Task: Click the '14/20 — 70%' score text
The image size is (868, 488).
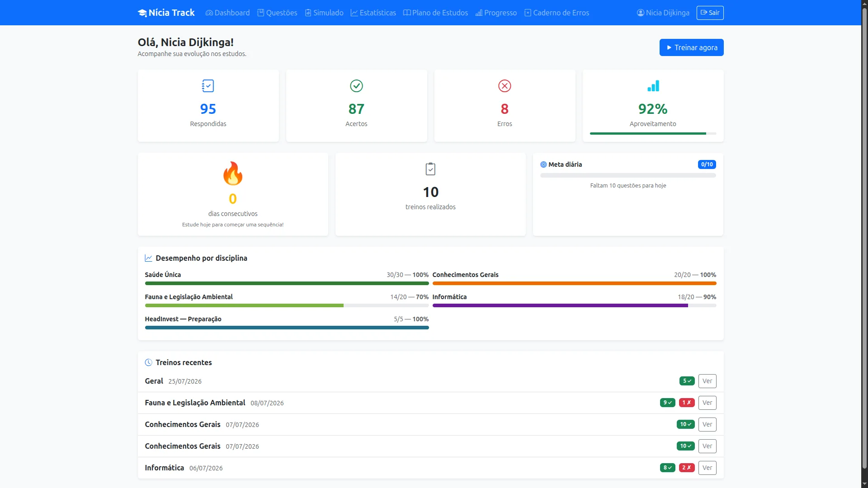Action: point(409,297)
